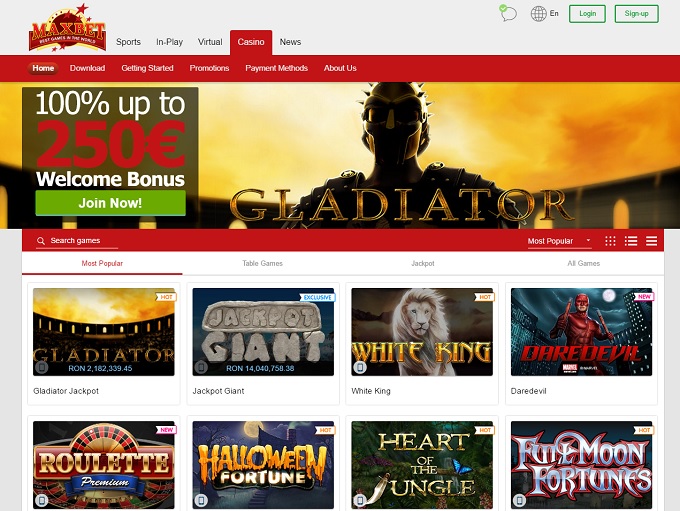Screen dimensions: 680x511
Task: Open Promotions in red menu bar
Action: (x=209, y=68)
